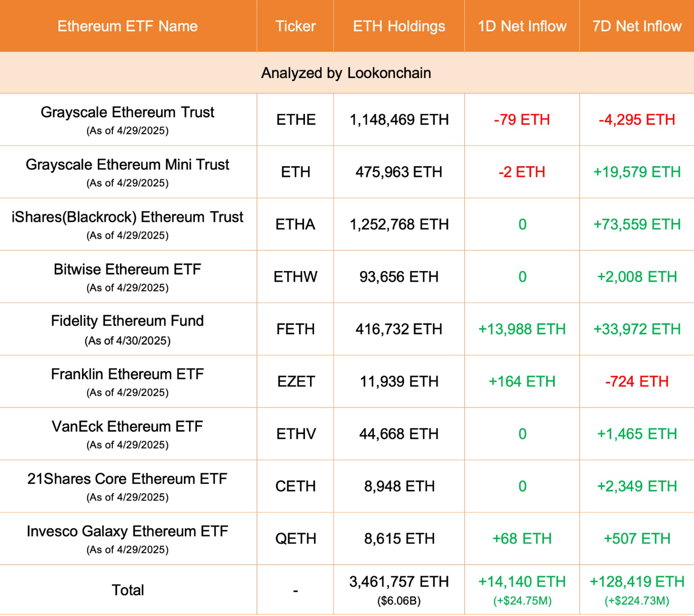Select the "Franklin Ethereum ETF" fund name
This screenshot has height=616, width=694.
(128, 374)
